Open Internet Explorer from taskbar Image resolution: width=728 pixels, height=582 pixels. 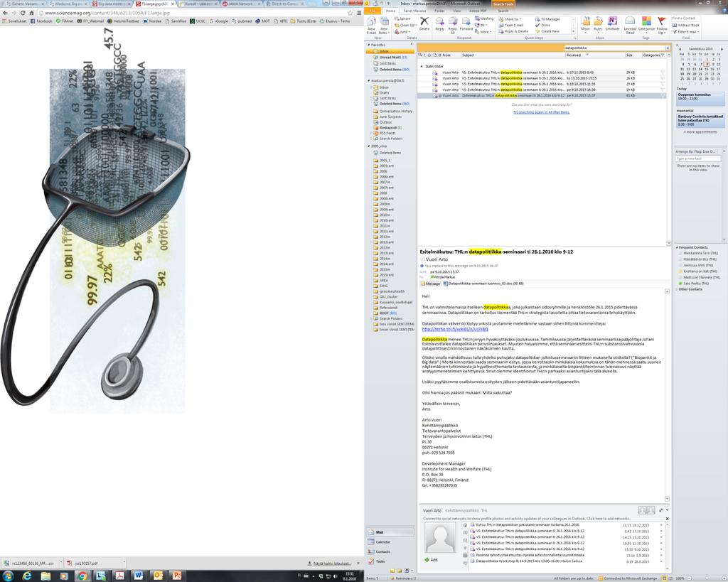27,576
